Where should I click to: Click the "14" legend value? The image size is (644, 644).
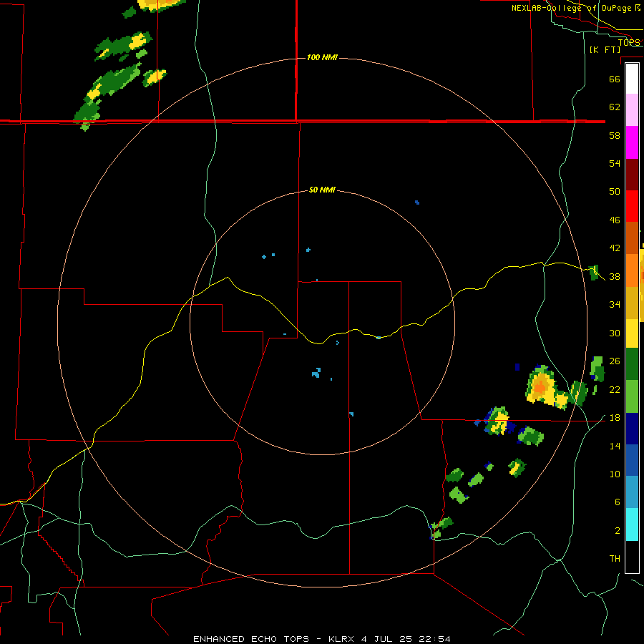coord(615,447)
